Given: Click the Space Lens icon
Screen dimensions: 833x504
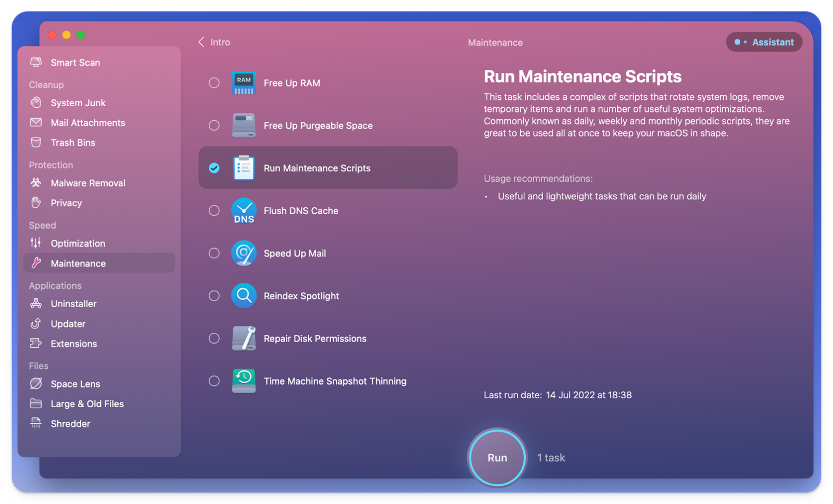Looking at the screenshot, I should click(36, 384).
